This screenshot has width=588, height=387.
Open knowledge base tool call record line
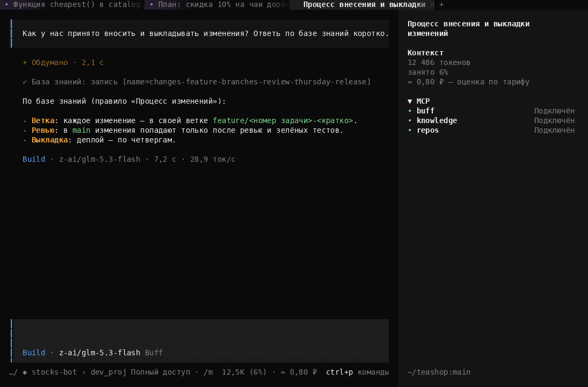coord(197,82)
